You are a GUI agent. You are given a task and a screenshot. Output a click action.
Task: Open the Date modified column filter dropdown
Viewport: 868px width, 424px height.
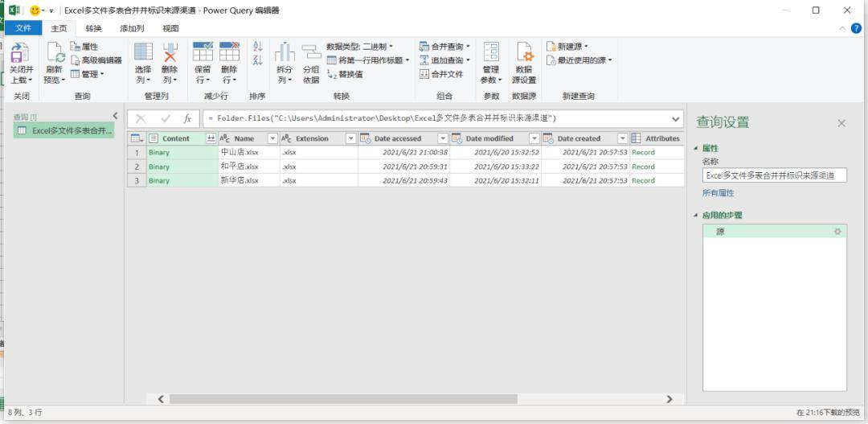coord(534,138)
